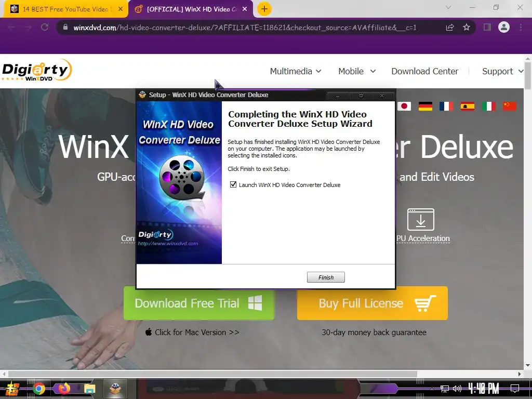Expand the Mobile menu
Viewport: 532px width, 399px height.
[x=357, y=71]
